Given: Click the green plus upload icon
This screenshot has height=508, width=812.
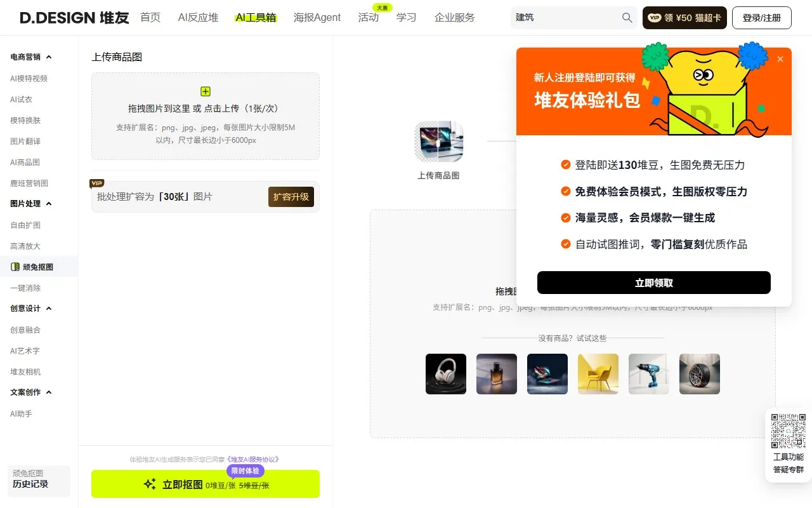Looking at the screenshot, I should click(205, 91).
